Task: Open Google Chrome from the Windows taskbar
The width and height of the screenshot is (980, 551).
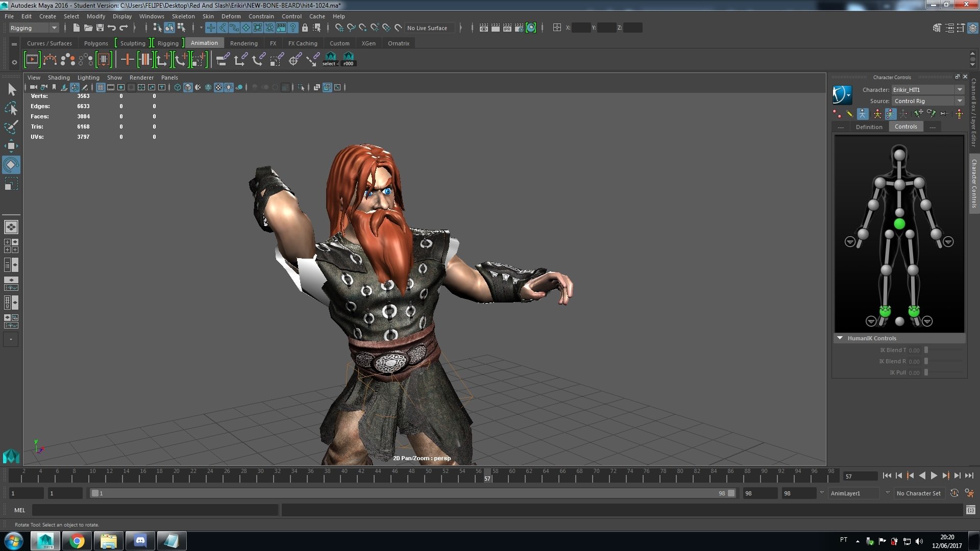Action: coord(77,541)
